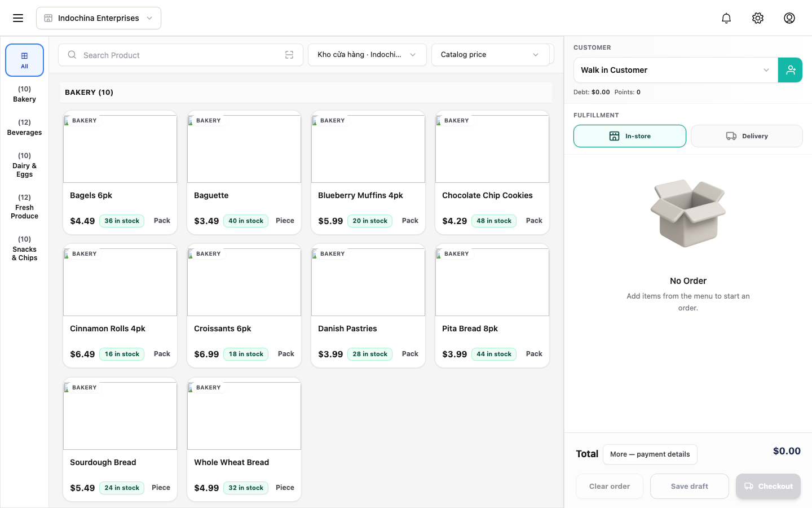812x508 pixels.
Task: Click the $0.00 order total amount
Action: 787,451
